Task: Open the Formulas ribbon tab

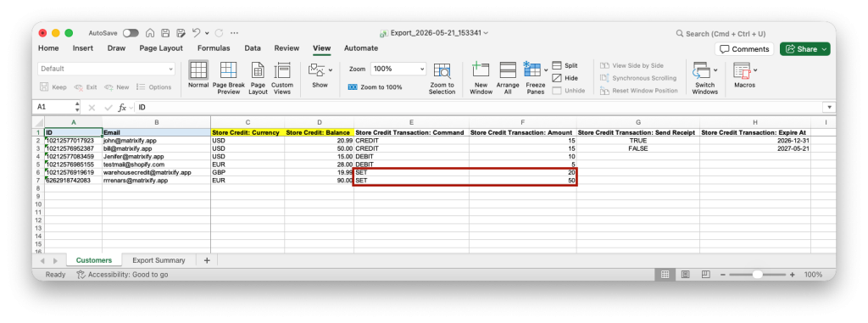Action: tap(214, 48)
